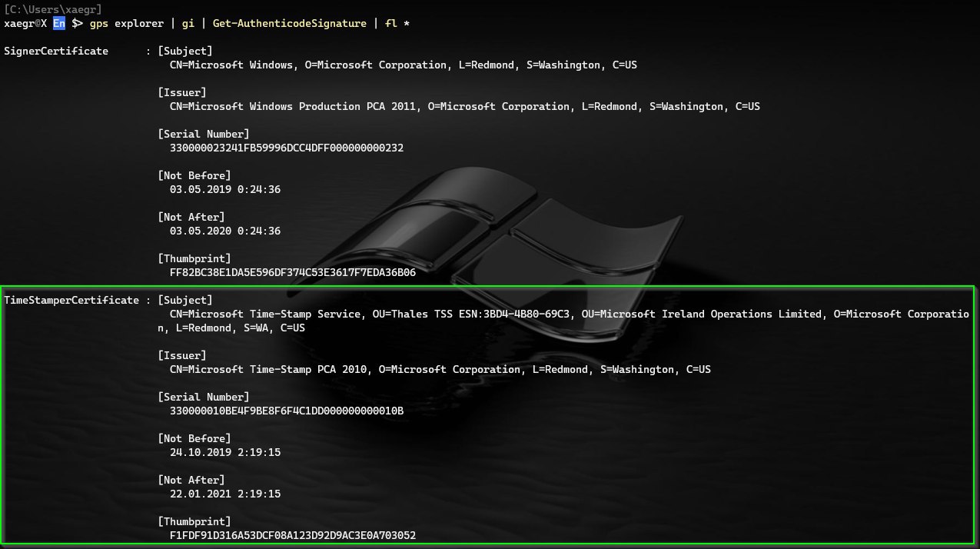This screenshot has width=980, height=549.
Task: Click serial number 330000010BE4F9BE8F6F4C1DD000000000010B
Action: click(287, 411)
